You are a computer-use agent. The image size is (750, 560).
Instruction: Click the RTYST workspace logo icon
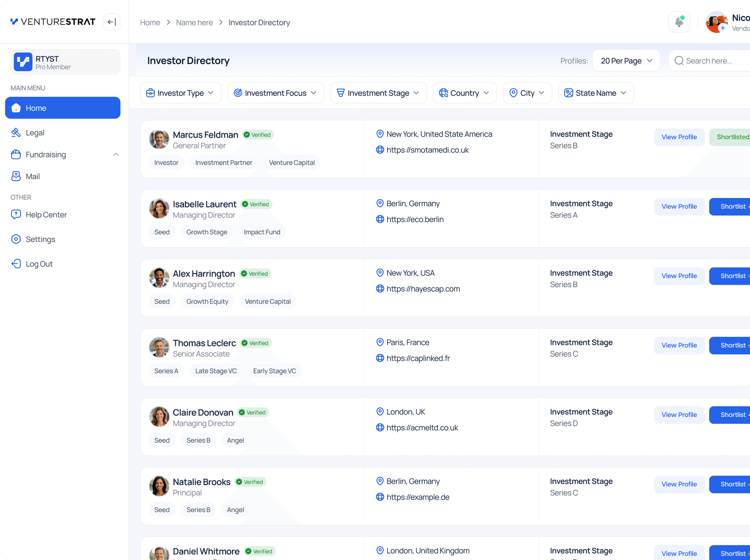tap(23, 62)
